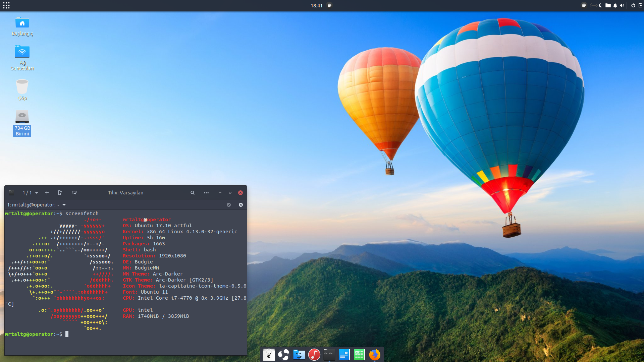Add terminal down in Tilix
The height and width of the screenshot is (362, 644).
click(x=74, y=193)
